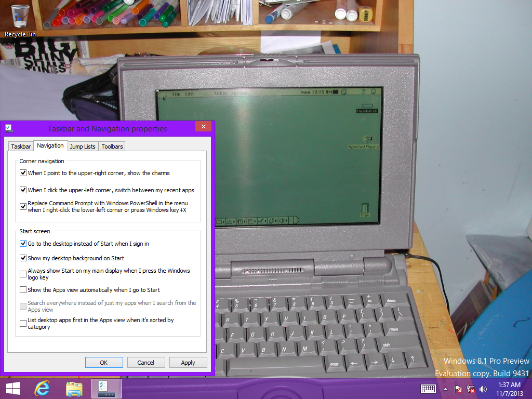
Task: Open the clock showing 1:37 AM
Action: (510, 389)
